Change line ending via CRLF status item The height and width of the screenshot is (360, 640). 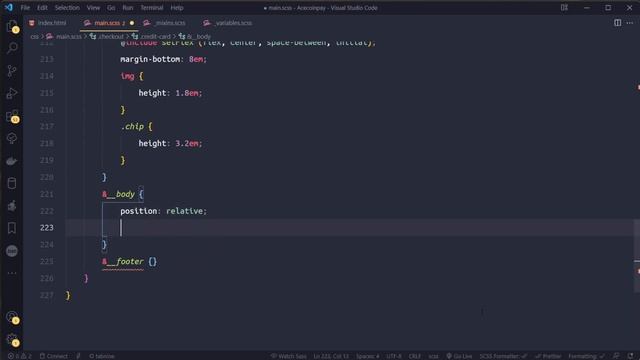pyautogui.click(x=415, y=356)
